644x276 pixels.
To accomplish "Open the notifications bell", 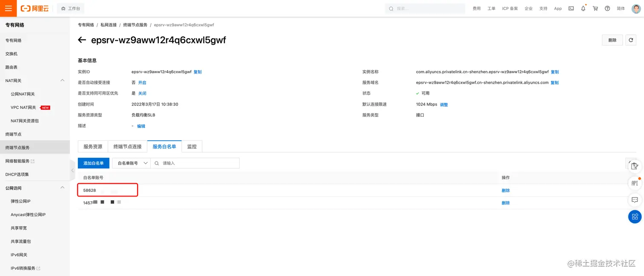I will click(583, 8).
